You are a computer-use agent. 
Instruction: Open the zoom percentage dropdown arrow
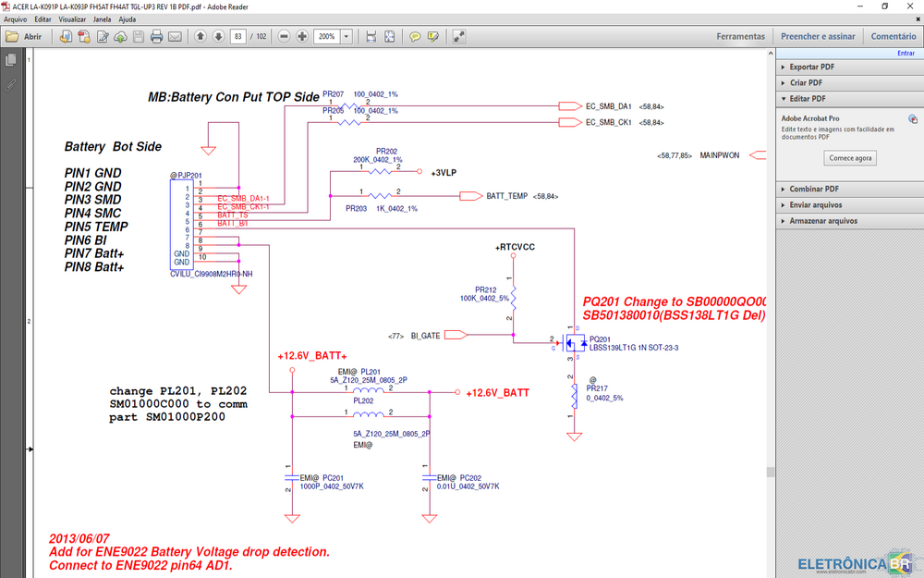pyautogui.click(x=346, y=36)
